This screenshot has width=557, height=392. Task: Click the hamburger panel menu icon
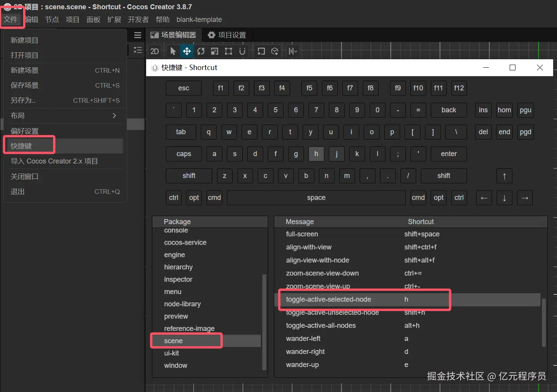click(x=138, y=35)
